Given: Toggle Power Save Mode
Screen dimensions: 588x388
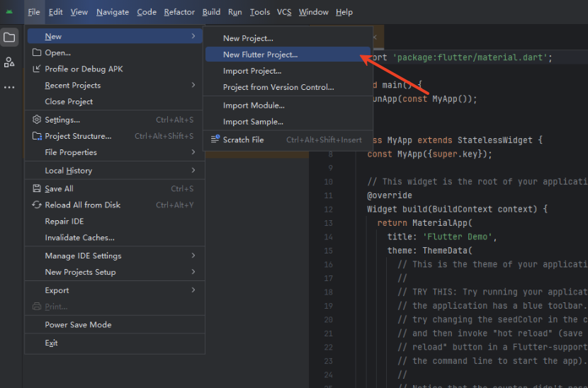Looking at the screenshot, I should coord(78,325).
